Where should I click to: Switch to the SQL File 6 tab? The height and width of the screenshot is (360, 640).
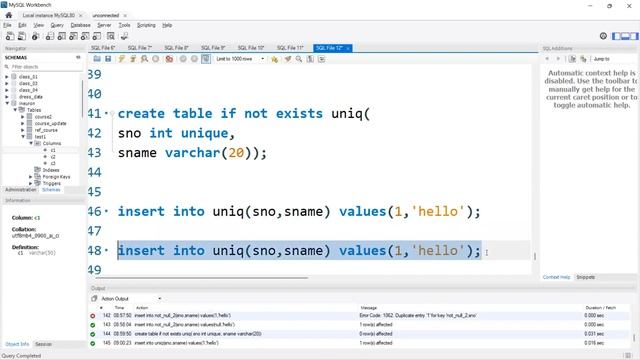pyautogui.click(x=103, y=48)
